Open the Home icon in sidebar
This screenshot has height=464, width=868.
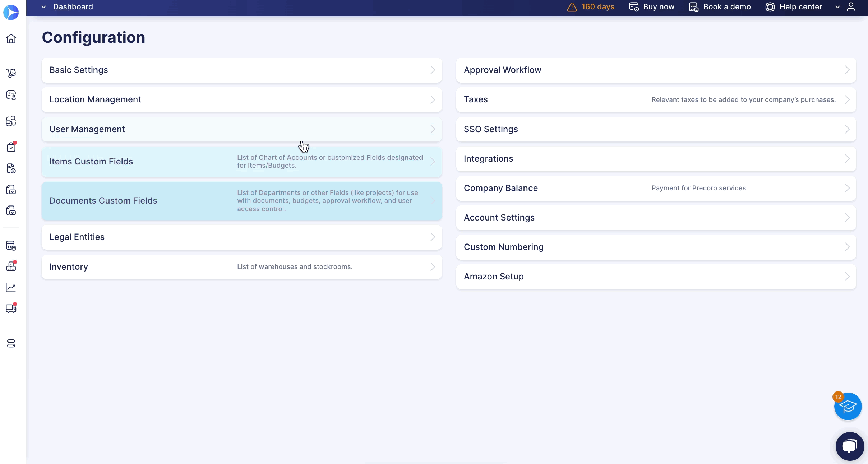pos(11,39)
